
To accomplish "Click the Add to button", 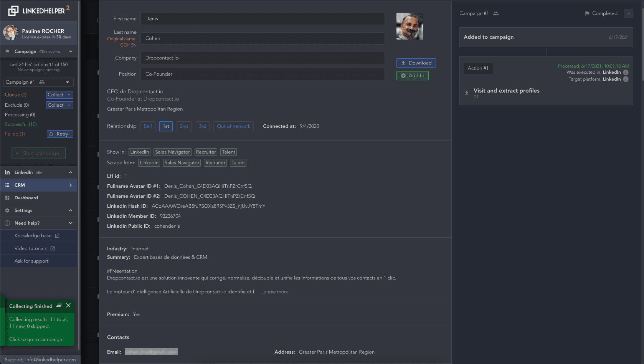I will pos(413,76).
